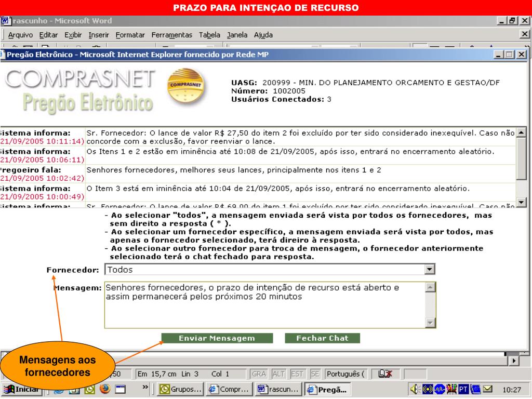Viewport: 532px width, 399px height.
Task: Switch to the Pregã... taskbar window
Action: point(327,389)
